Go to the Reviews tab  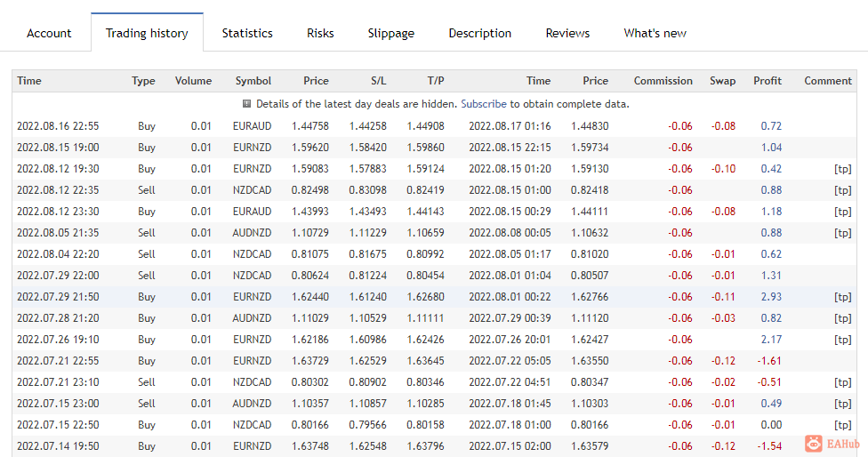tap(567, 33)
